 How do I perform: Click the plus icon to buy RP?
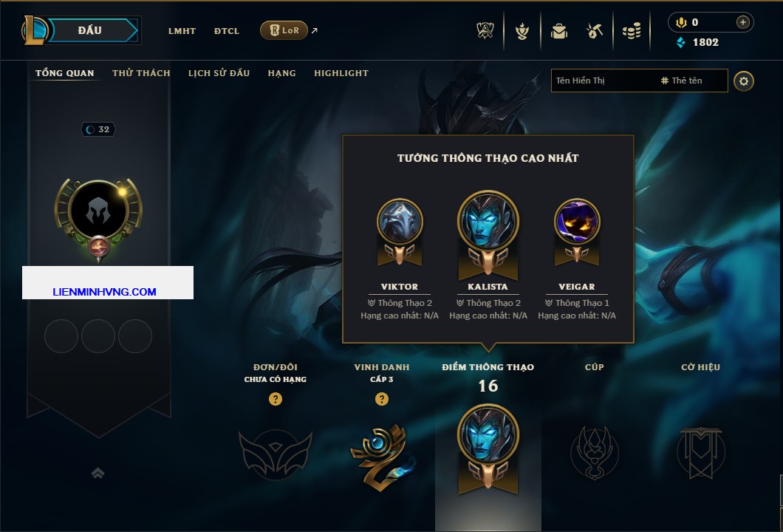(743, 22)
